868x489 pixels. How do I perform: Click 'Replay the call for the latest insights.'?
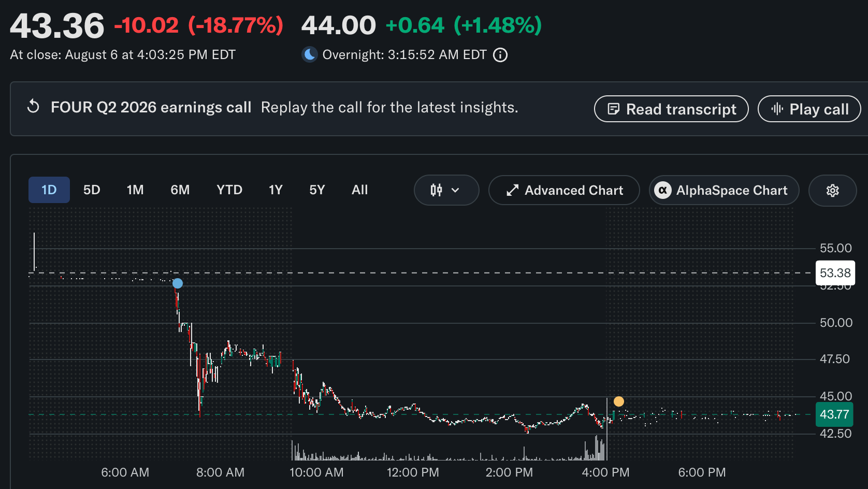[x=389, y=107]
